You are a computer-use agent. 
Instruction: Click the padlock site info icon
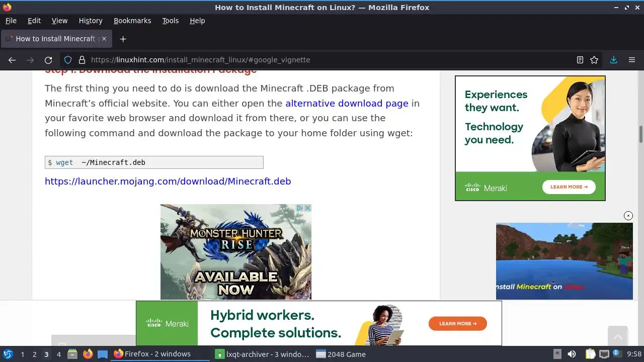82,60
